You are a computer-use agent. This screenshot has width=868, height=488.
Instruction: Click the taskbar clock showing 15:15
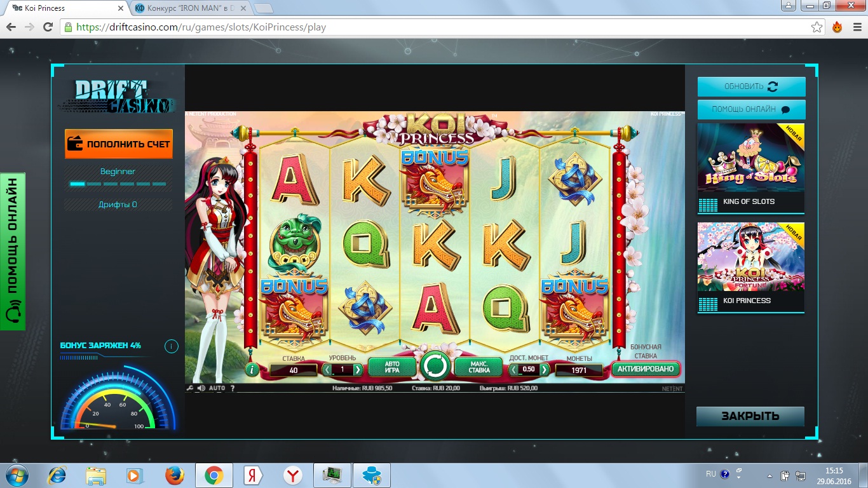coord(834,476)
